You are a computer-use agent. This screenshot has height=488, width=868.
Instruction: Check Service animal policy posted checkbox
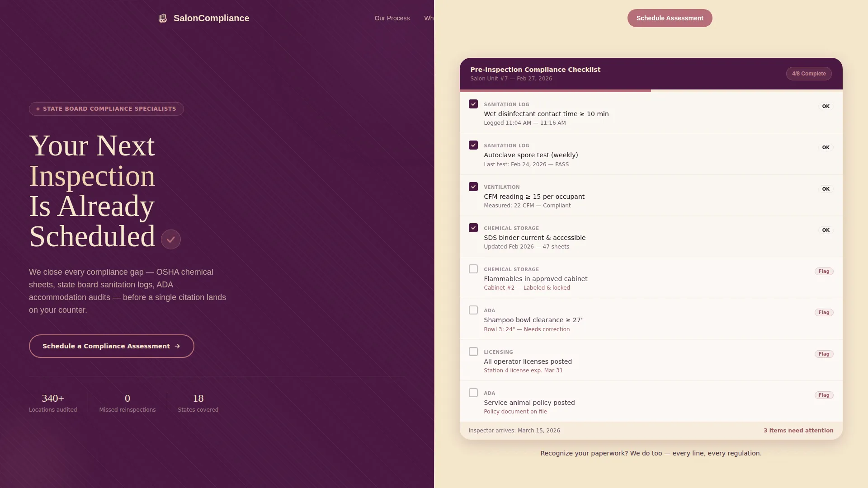[x=473, y=393]
